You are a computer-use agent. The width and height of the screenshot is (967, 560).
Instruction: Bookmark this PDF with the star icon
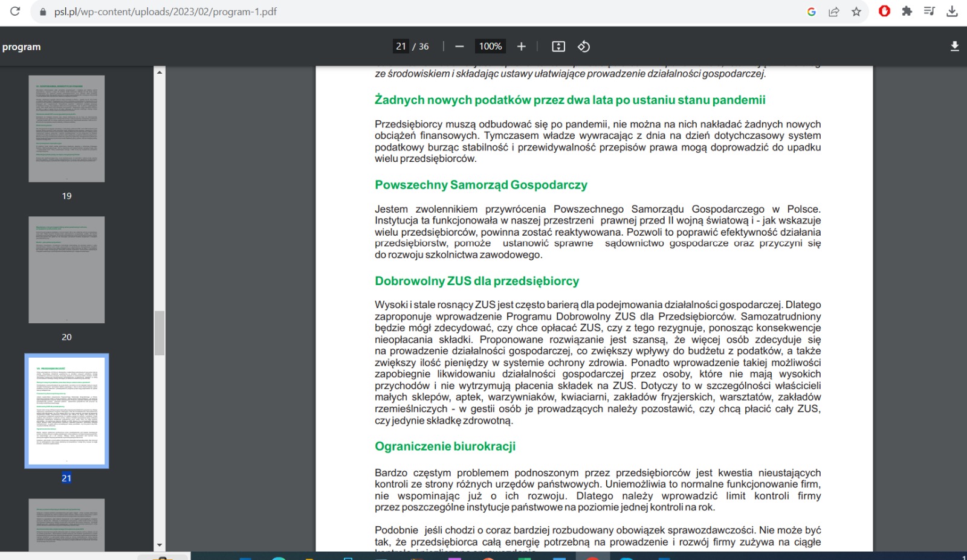tap(856, 11)
